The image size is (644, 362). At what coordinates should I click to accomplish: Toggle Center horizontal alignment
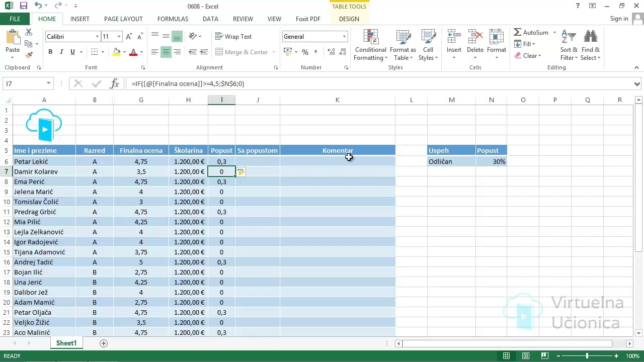point(166,52)
